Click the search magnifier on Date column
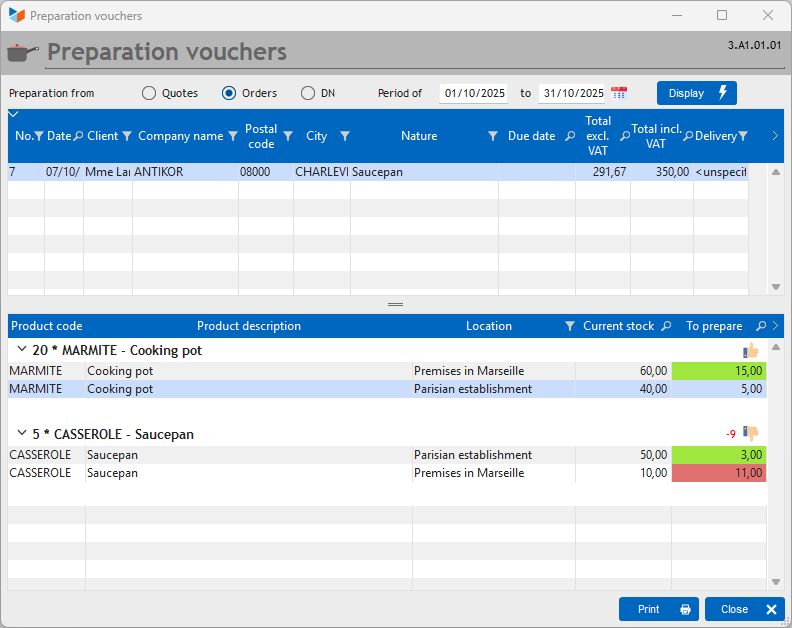This screenshot has width=792, height=628. 78,136
